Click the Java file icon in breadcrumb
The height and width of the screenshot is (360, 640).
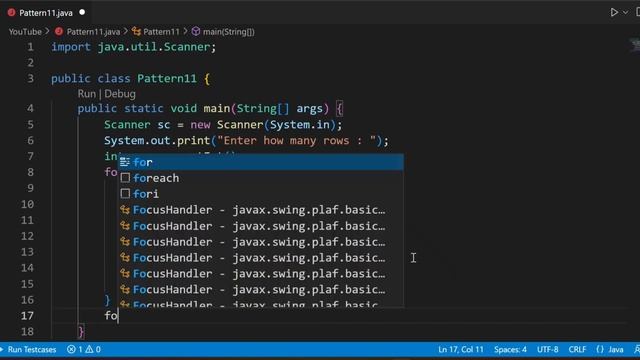[59, 31]
